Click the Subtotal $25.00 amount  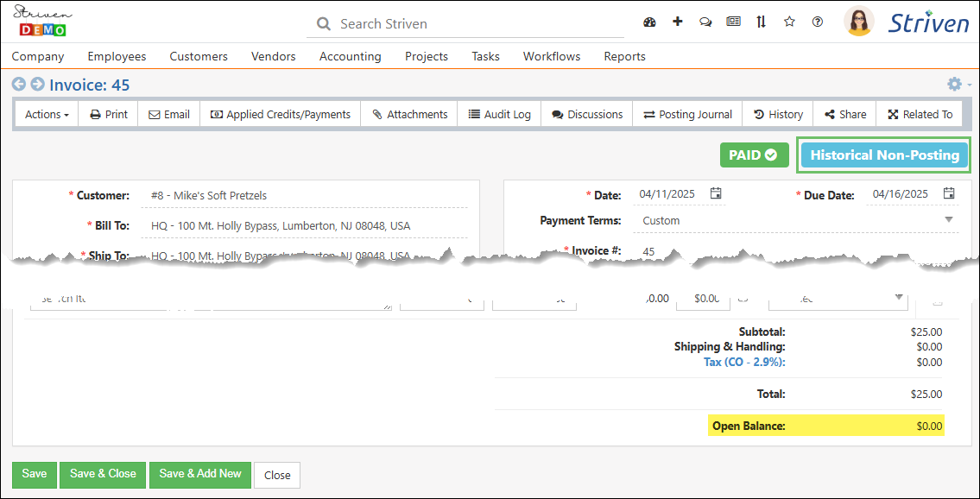pyautogui.click(x=926, y=332)
